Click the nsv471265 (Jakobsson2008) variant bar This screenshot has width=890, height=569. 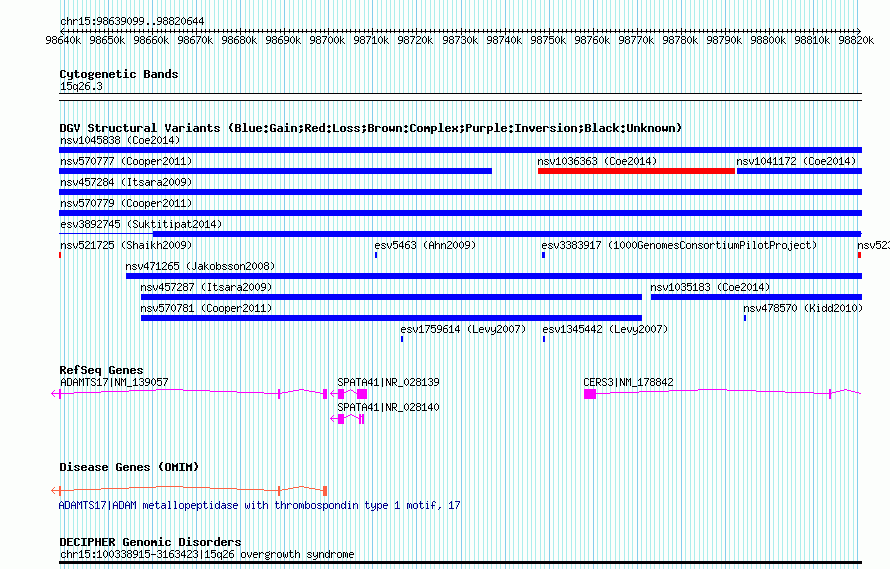pyautogui.click(x=494, y=276)
